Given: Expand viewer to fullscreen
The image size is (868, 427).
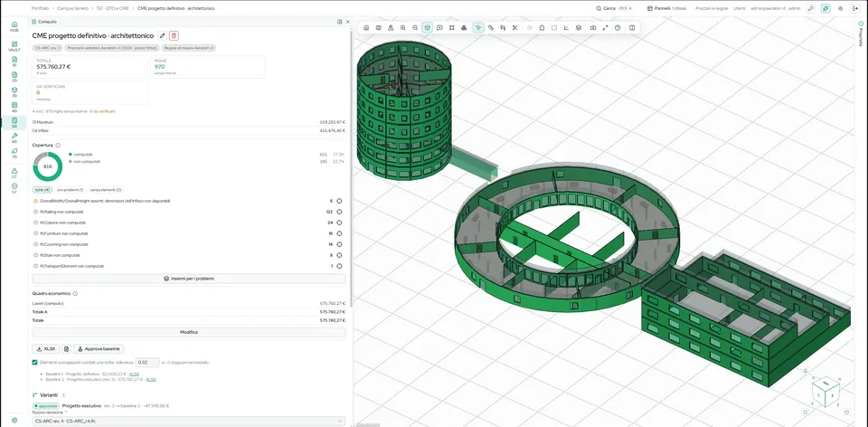Looking at the screenshot, I should (x=605, y=28).
